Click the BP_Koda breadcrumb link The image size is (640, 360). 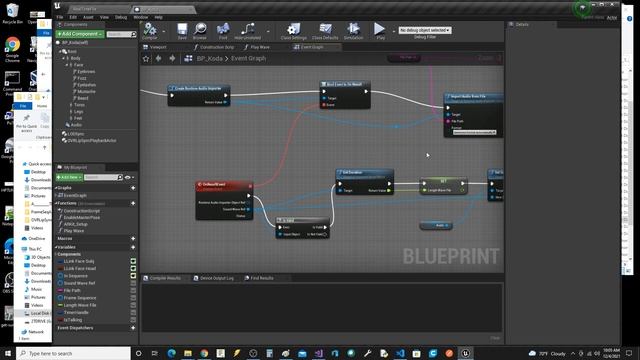(x=209, y=59)
